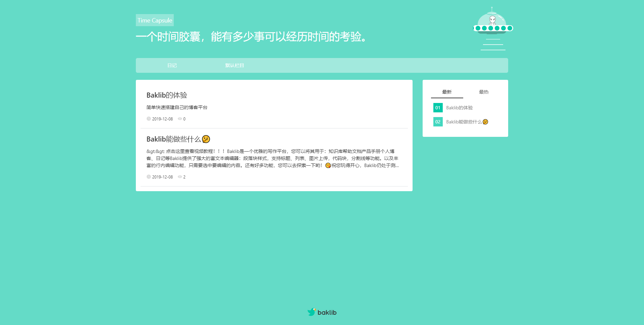Click the thinking emoji beside Baklib能做些什么 heading
The width and height of the screenshot is (644, 325).
206,139
